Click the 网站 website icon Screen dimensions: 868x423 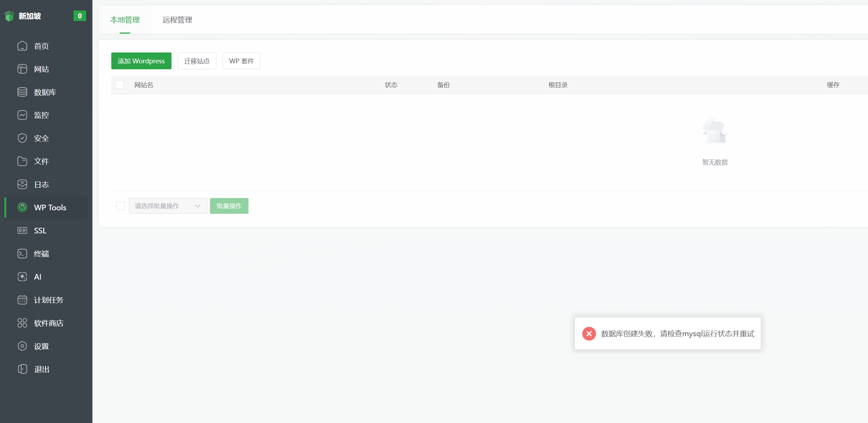22,69
